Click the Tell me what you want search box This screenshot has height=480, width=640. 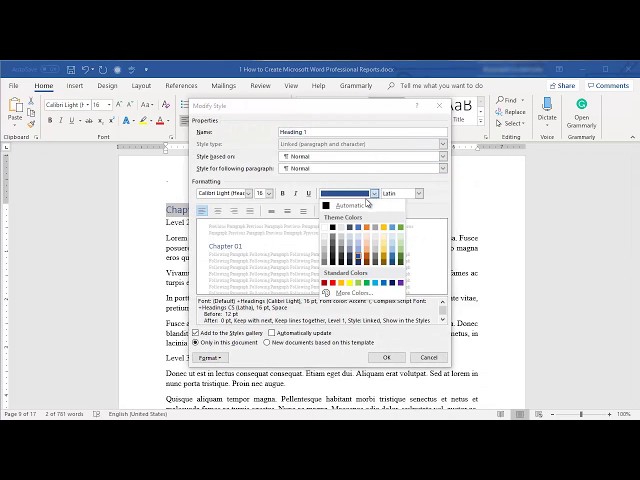coord(442,86)
